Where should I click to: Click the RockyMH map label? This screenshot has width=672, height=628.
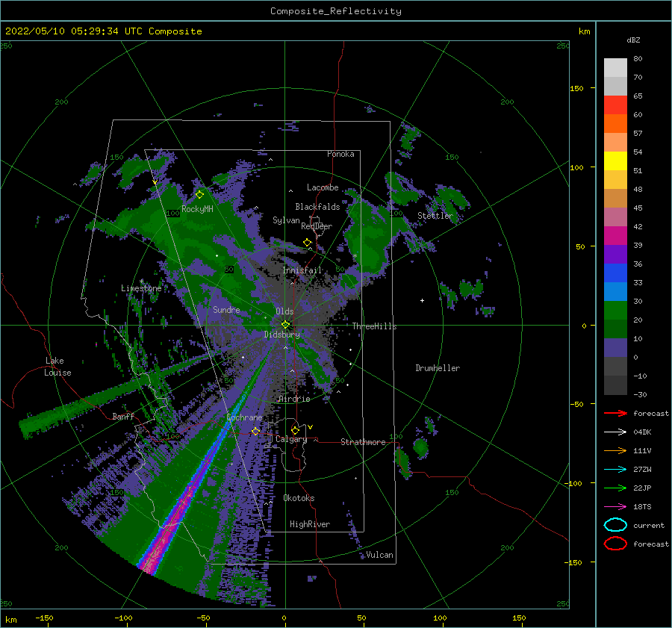[x=197, y=209]
